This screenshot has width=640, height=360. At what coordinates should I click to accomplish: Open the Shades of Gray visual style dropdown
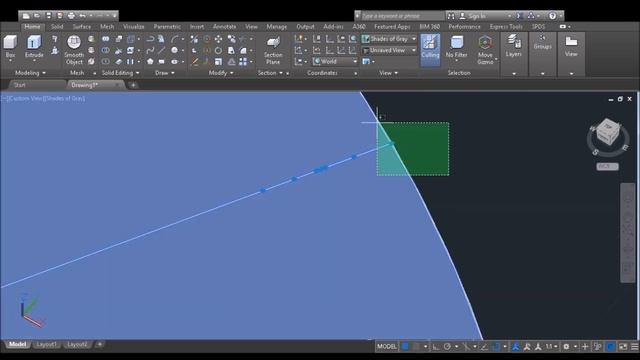click(x=389, y=39)
